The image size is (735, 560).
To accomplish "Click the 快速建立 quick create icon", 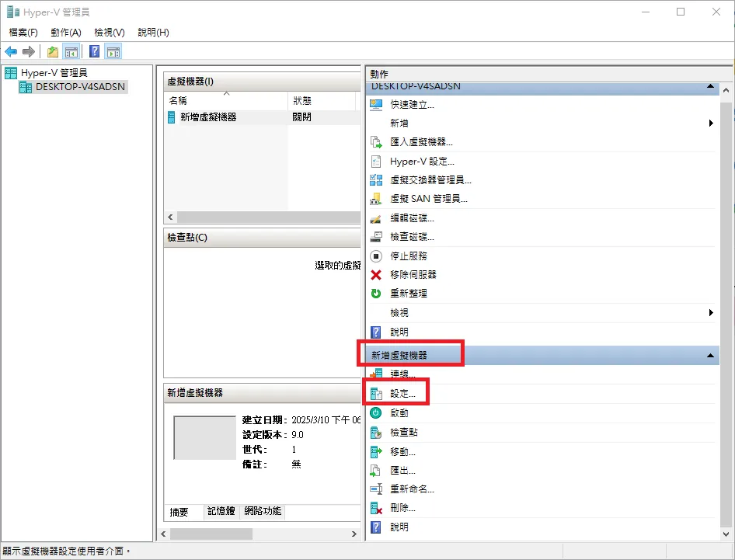I will coord(376,105).
